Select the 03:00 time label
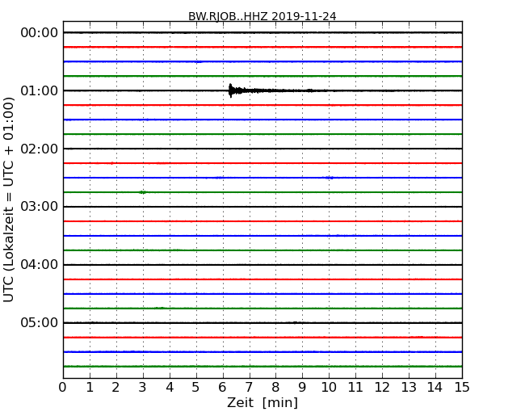The image size is (525, 420). (x=40, y=207)
